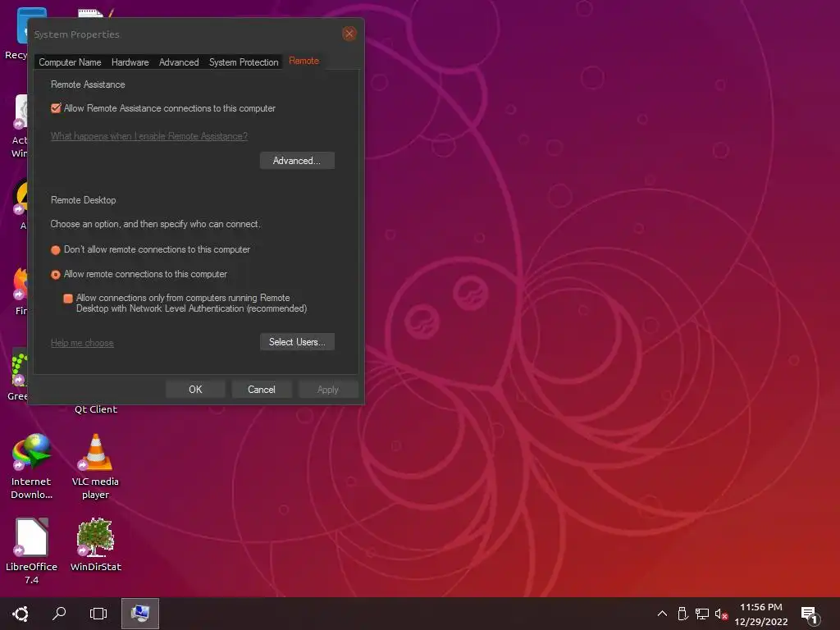Open Internet Download Manager desktop icon
Viewport: 840px width, 630px height.
click(32, 466)
